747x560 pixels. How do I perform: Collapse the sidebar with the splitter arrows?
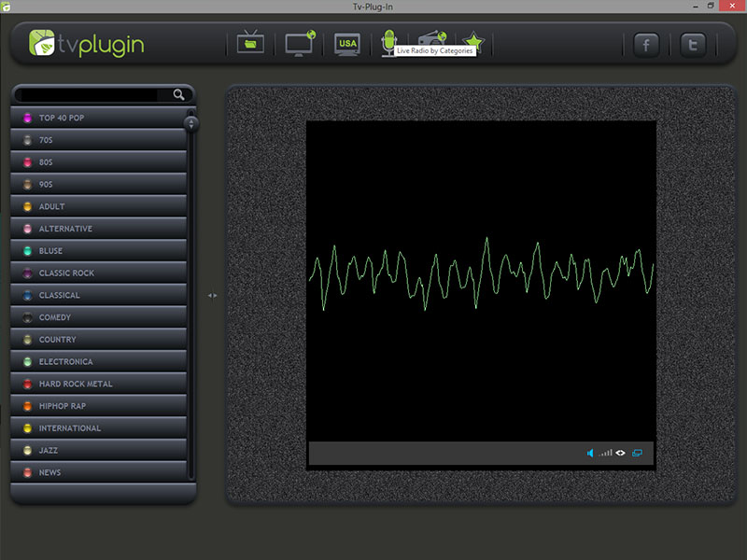tap(212, 296)
